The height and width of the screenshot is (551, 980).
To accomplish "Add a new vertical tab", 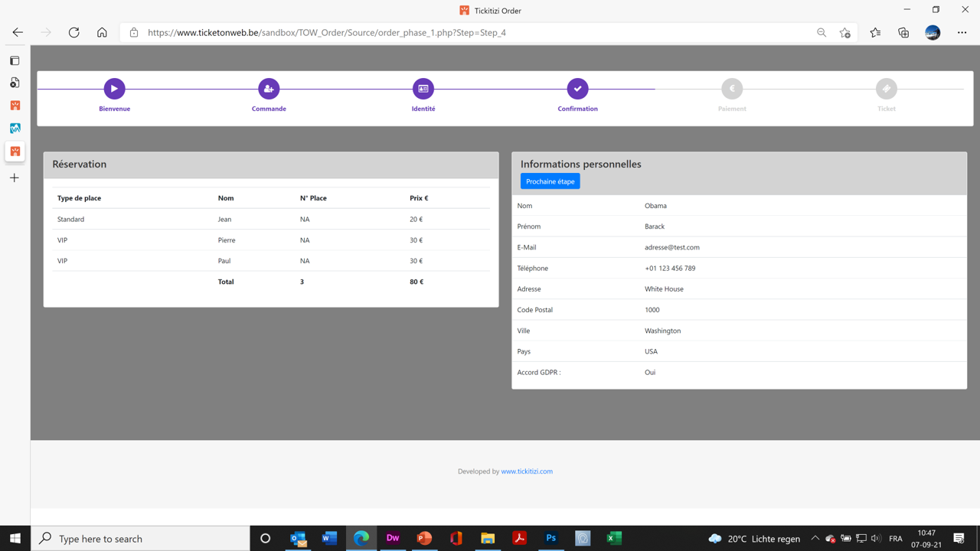I will (15, 178).
